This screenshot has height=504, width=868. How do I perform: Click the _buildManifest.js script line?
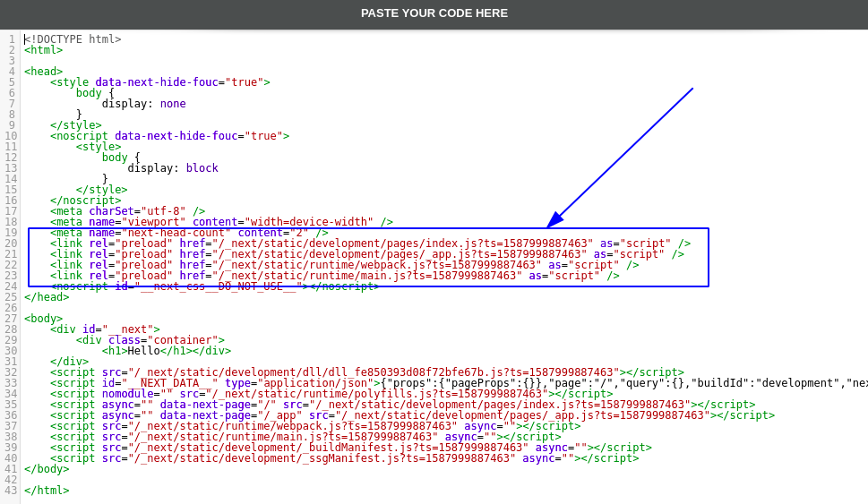(x=351, y=448)
